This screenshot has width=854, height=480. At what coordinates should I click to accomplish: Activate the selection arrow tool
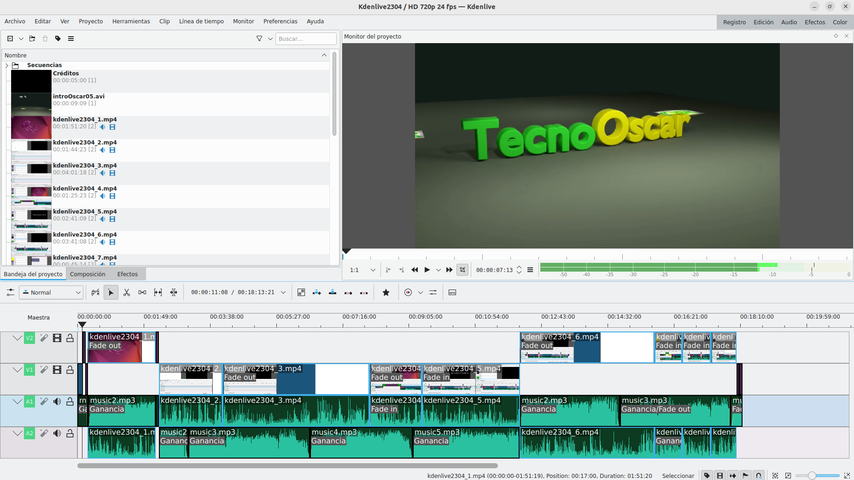(111, 293)
